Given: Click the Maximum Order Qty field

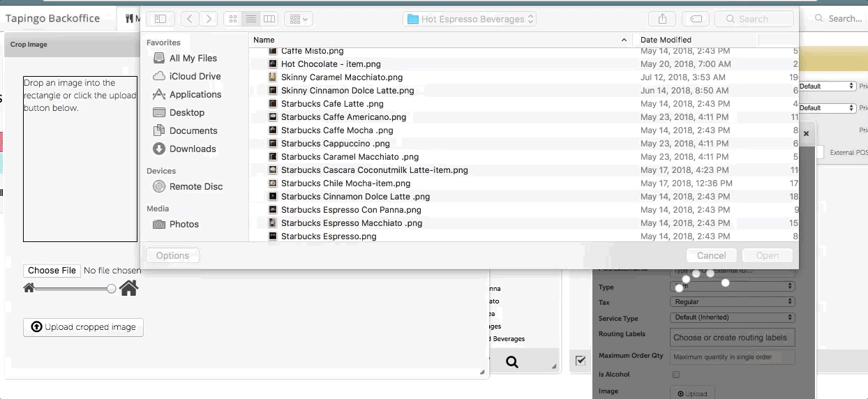Looking at the screenshot, I should (x=733, y=357).
